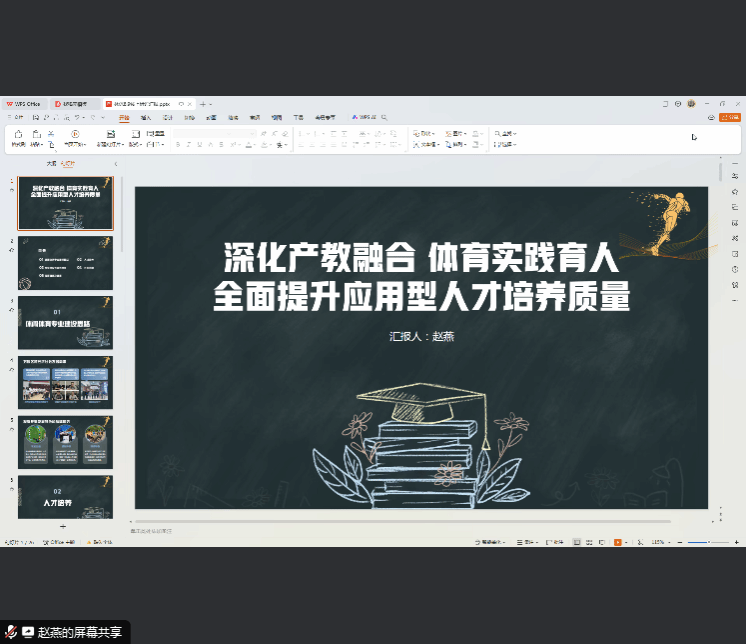Switch to the Insert (插入) ribbon tab
This screenshot has width=746, height=644.
(x=146, y=117)
